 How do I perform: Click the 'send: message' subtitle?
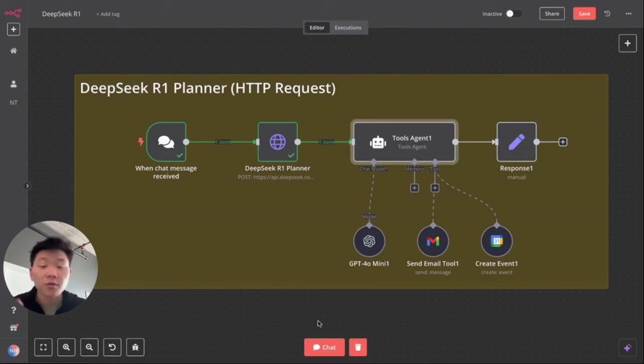[x=433, y=273]
